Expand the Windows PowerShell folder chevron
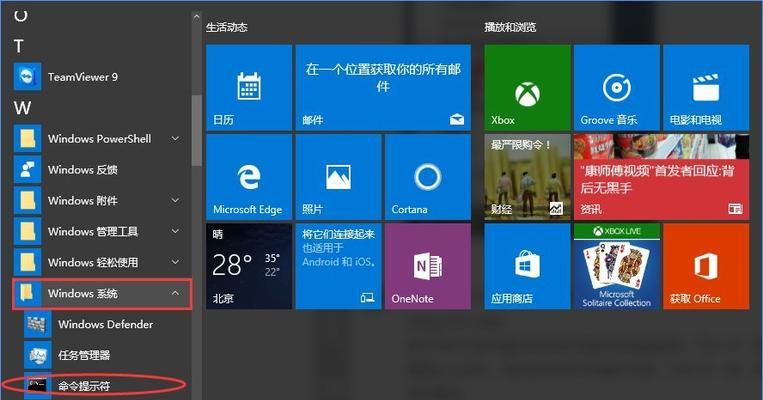This screenshot has height=400, width=763. point(175,139)
